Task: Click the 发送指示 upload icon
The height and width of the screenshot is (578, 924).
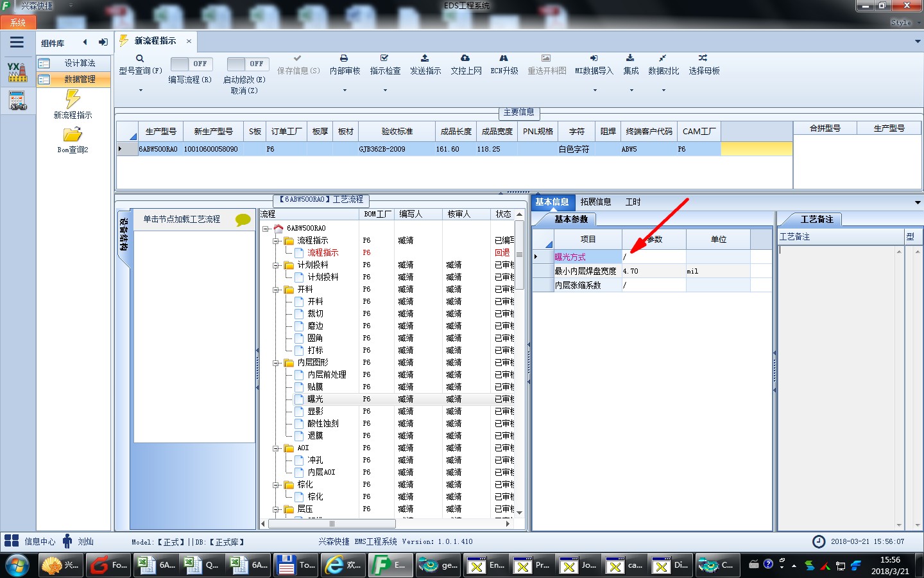Action: [x=425, y=58]
